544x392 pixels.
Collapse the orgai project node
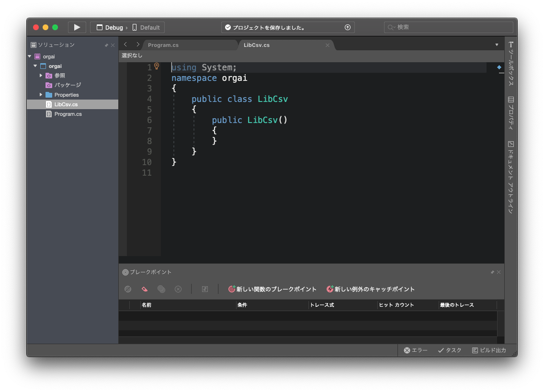coord(35,66)
